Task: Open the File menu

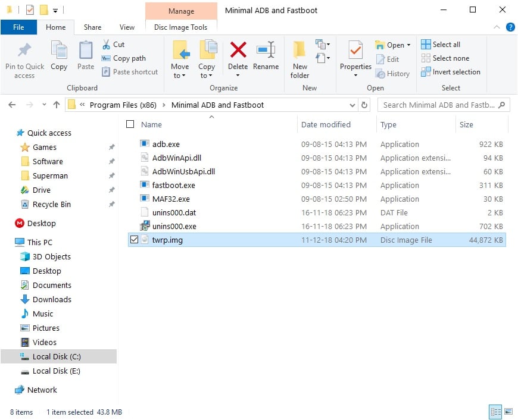Action: click(18, 27)
